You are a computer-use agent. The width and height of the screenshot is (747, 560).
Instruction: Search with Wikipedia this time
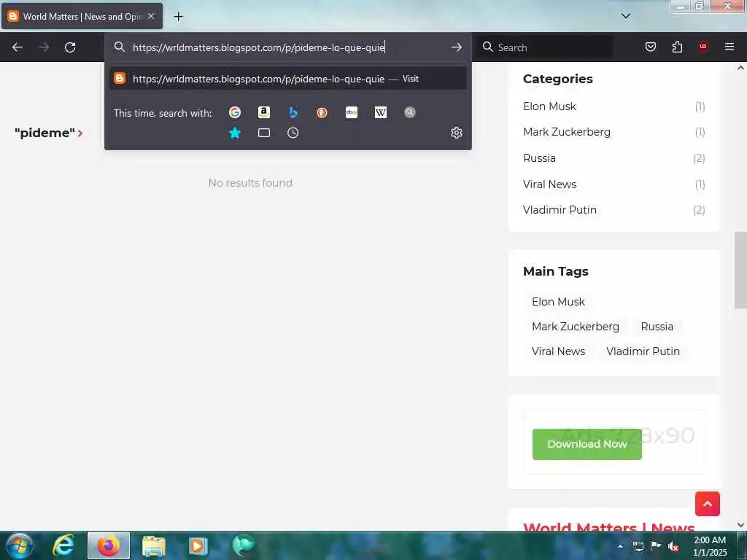[x=381, y=112]
